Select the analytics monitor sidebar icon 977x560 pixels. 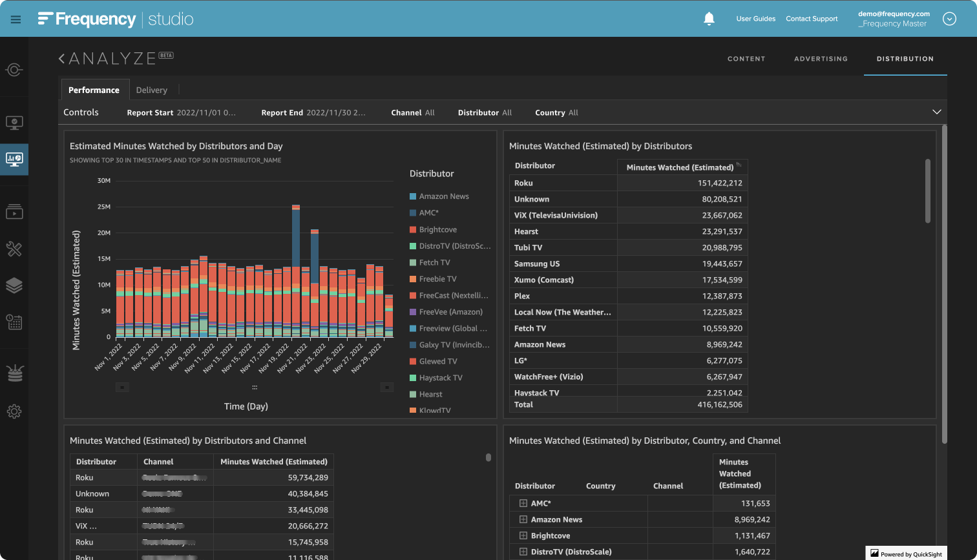14,159
